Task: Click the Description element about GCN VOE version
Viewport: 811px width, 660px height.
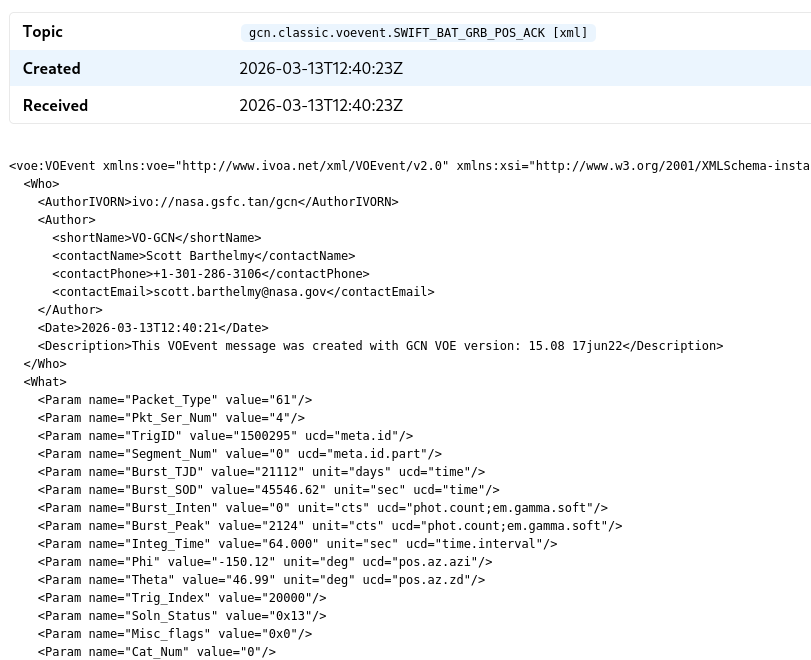Action: pyautogui.click(x=380, y=346)
